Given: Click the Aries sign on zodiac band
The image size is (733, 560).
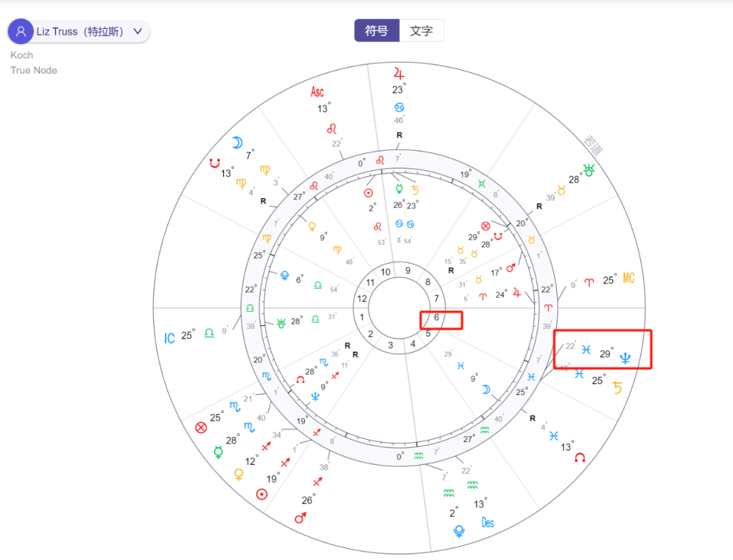Looking at the screenshot, I should tap(548, 307).
